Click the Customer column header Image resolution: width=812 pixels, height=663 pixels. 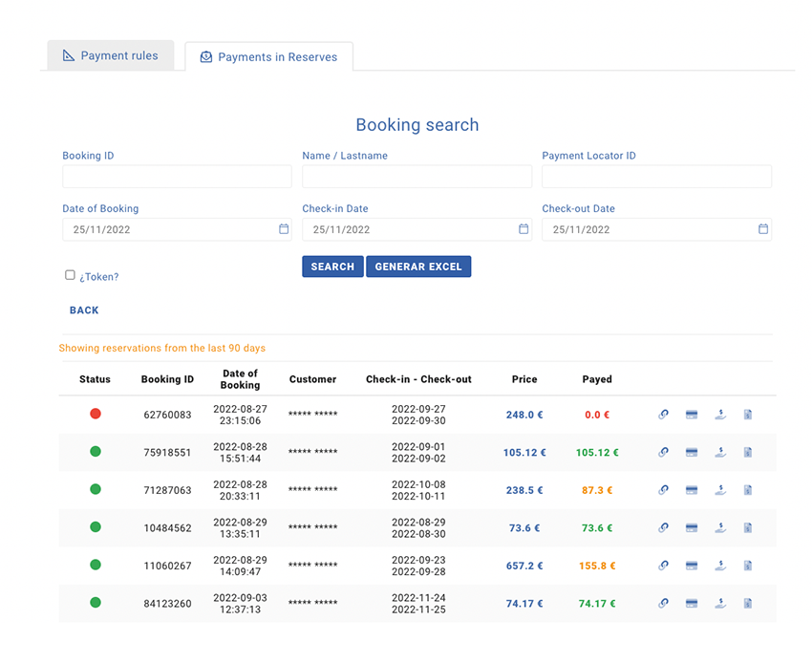click(312, 379)
